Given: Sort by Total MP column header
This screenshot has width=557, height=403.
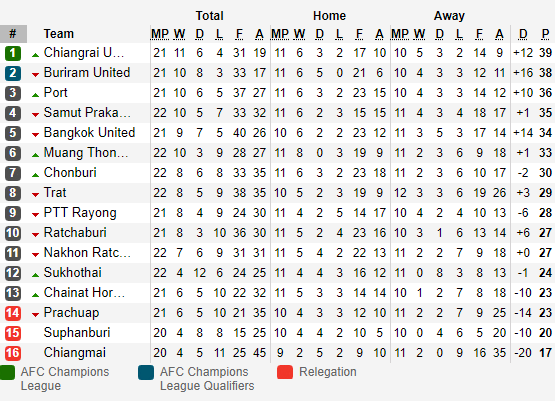Looking at the screenshot, I should [x=159, y=34].
